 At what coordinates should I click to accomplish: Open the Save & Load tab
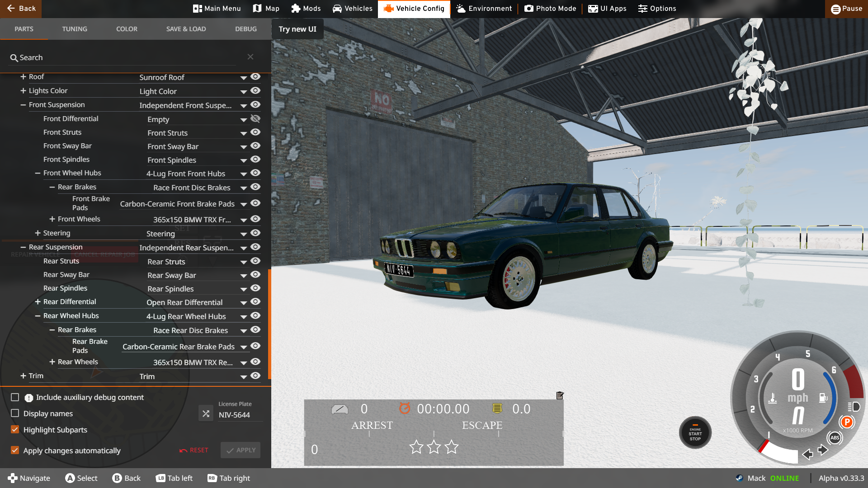[x=186, y=29]
